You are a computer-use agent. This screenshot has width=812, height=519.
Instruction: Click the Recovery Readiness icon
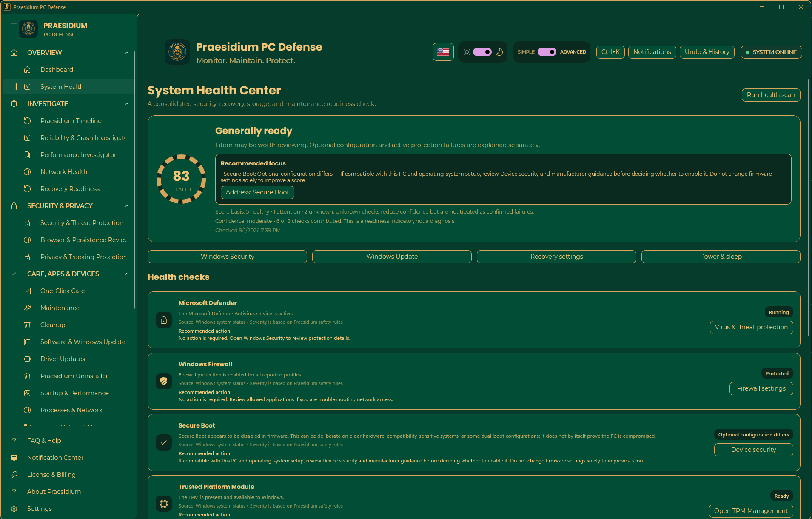click(x=27, y=189)
